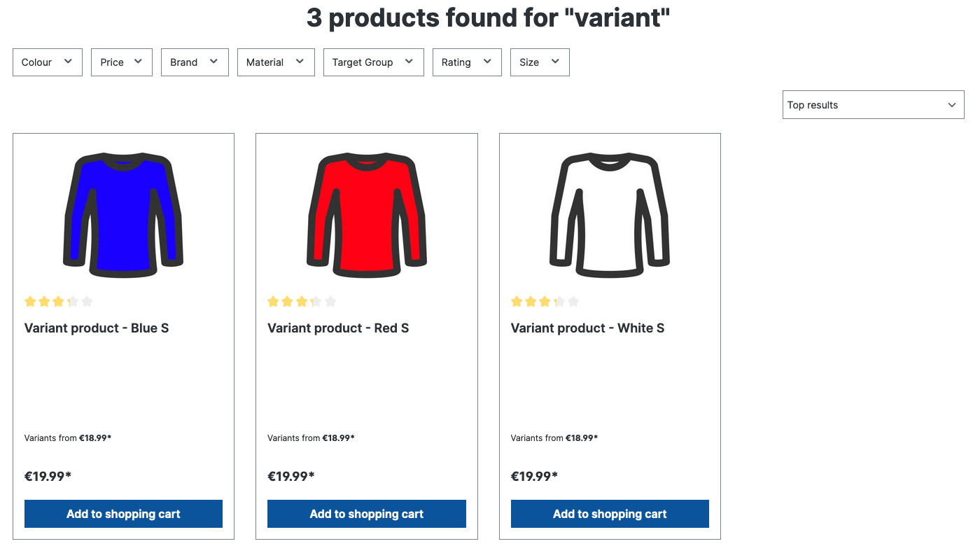Open Variant product - White S title link
980x553 pixels.
tap(587, 328)
